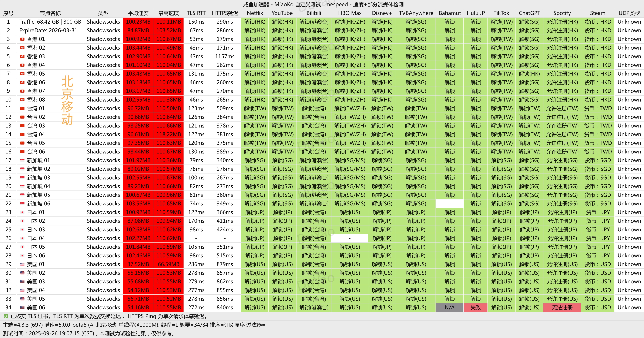Click the Netflix column header
Screen dimensions: 644x338
[x=255, y=13]
